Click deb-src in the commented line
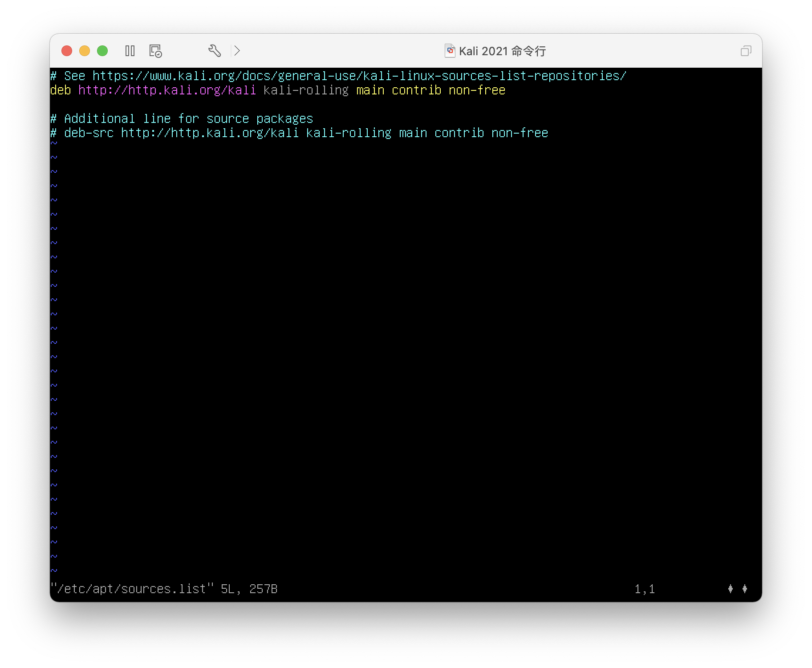This screenshot has width=812, height=668. [89, 133]
